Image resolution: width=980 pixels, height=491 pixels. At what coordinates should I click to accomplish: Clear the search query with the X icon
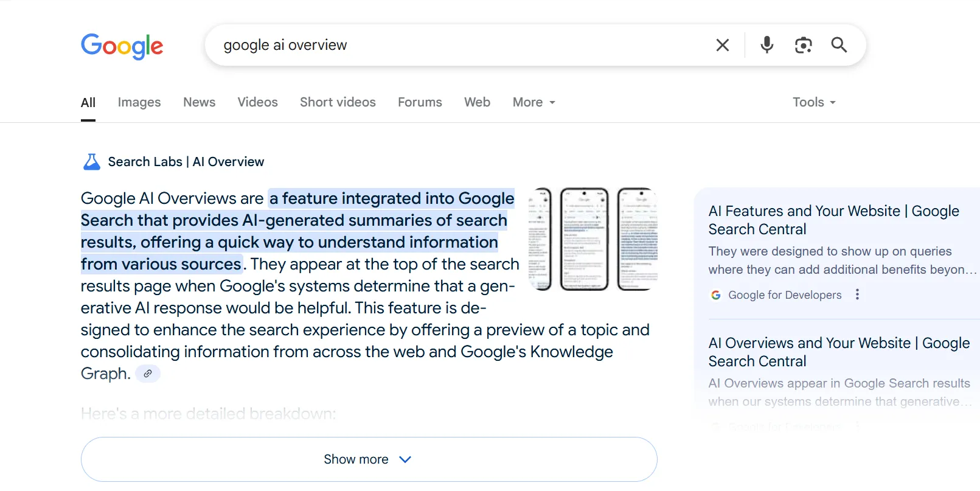pos(722,45)
